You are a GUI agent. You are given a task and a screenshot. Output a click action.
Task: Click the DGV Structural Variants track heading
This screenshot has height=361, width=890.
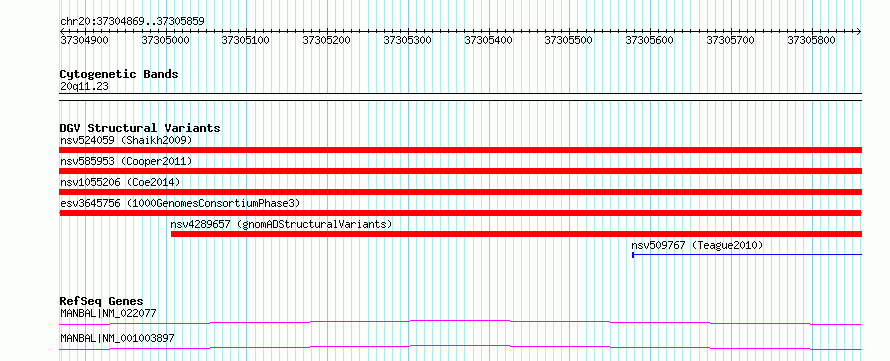tap(140, 128)
